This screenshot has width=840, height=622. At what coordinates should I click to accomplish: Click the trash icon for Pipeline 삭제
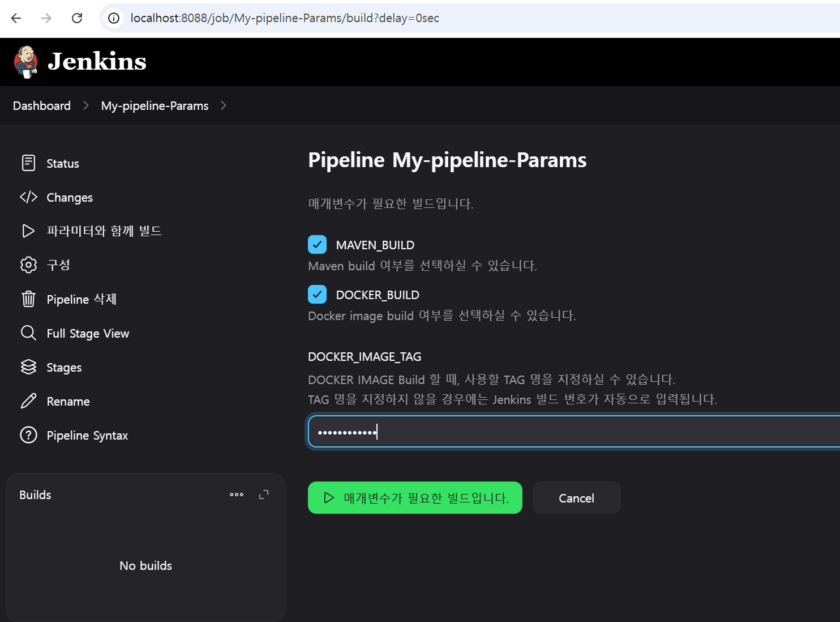[x=28, y=299]
